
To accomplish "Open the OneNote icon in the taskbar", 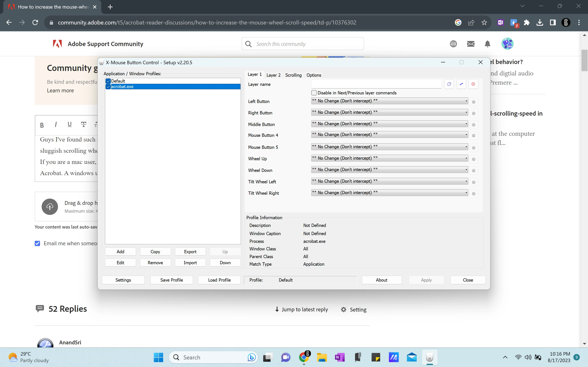I will click(340, 357).
